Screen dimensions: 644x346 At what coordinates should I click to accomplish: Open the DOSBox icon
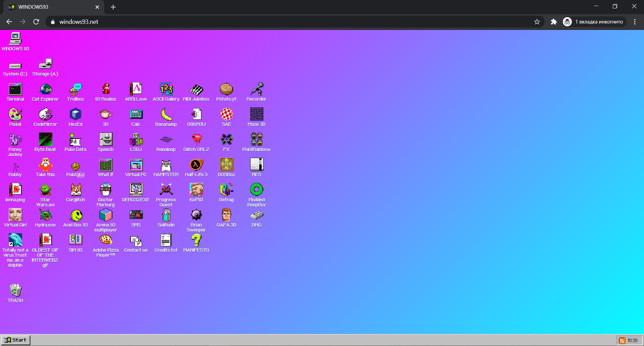226,167
